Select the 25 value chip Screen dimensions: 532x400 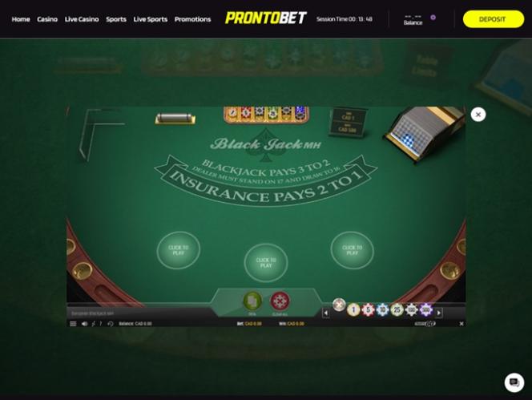[397, 309]
